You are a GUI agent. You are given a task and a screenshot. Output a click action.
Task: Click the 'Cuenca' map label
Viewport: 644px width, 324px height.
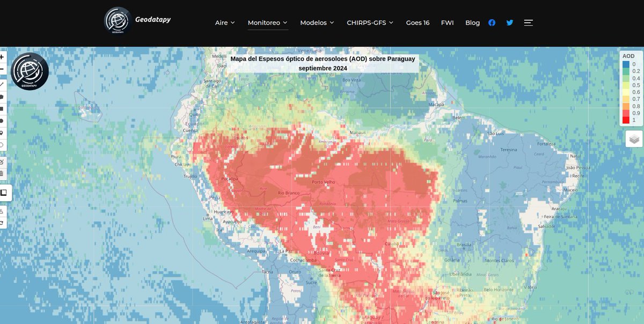[x=189, y=130]
